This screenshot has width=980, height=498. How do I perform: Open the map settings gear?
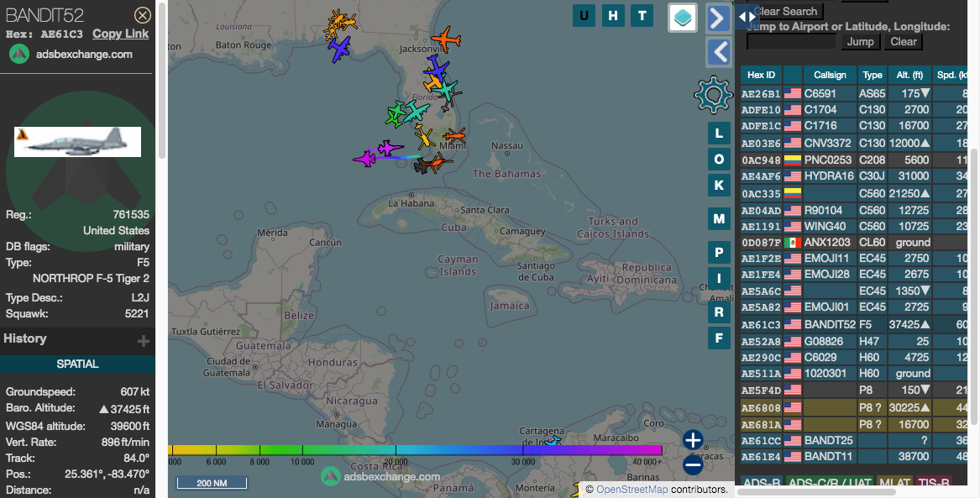pos(713,94)
